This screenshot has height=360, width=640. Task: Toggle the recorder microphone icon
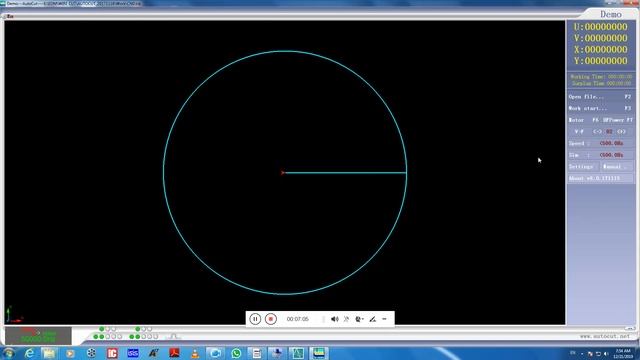coord(346,319)
